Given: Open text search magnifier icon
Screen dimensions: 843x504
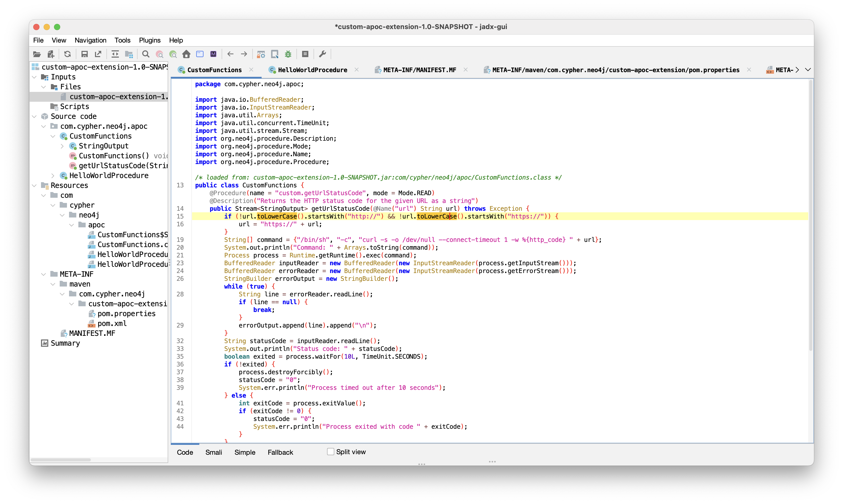Looking at the screenshot, I should [x=146, y=54].
